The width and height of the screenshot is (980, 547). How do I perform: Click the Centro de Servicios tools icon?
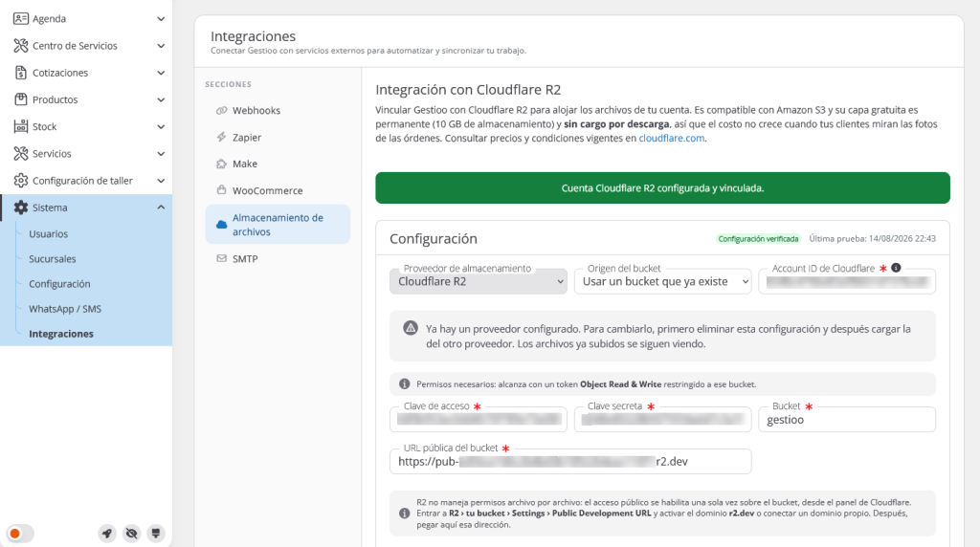[21, 46]
